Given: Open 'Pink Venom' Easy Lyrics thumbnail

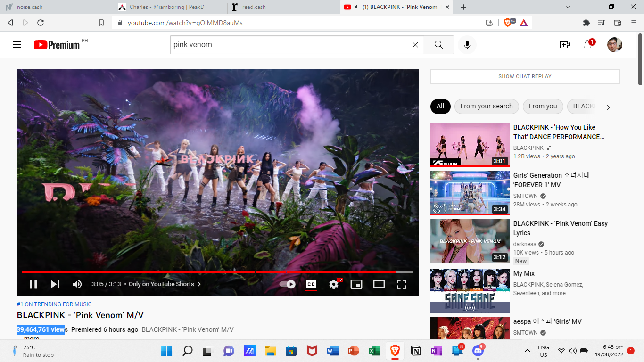Looking at the screenshot, I should click(x=470, y=241).
